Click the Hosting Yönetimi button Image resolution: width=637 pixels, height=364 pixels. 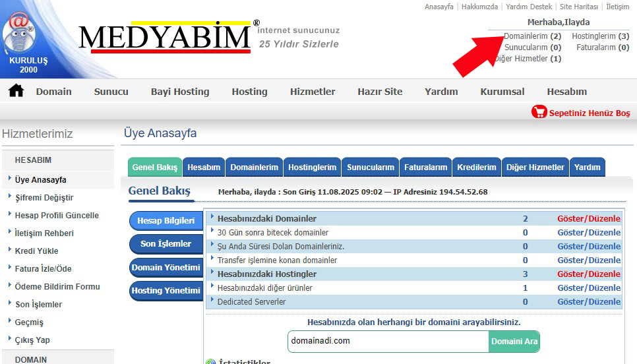pyautogui.click(x=166, y=291)
